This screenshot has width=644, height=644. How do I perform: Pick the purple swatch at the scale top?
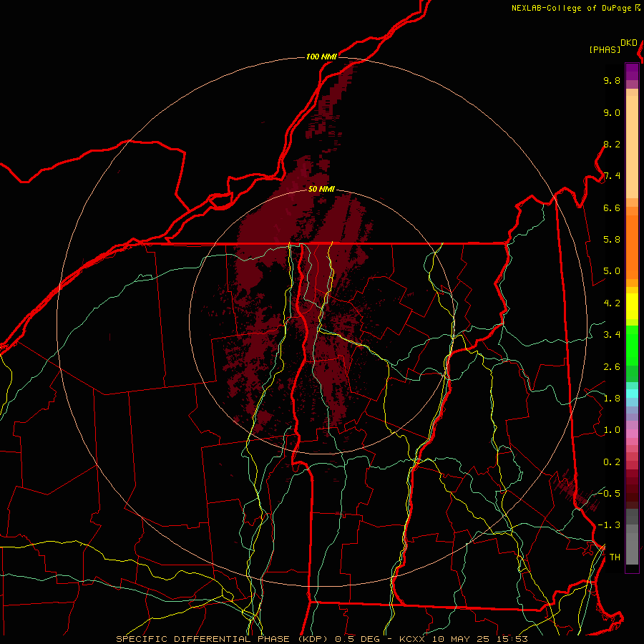[632, 72]
